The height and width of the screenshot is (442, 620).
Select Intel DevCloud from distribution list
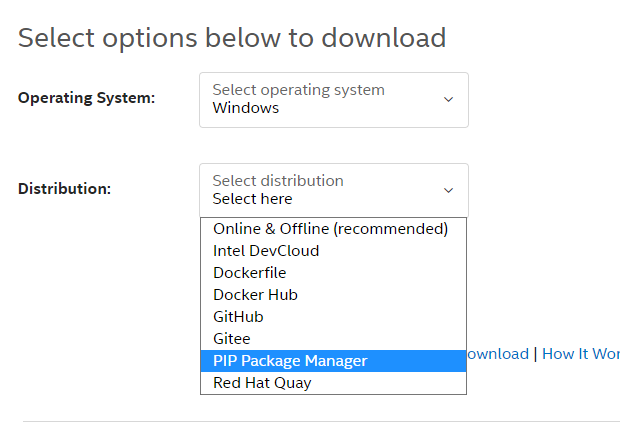pyautogui.click(x=266, y=251)
